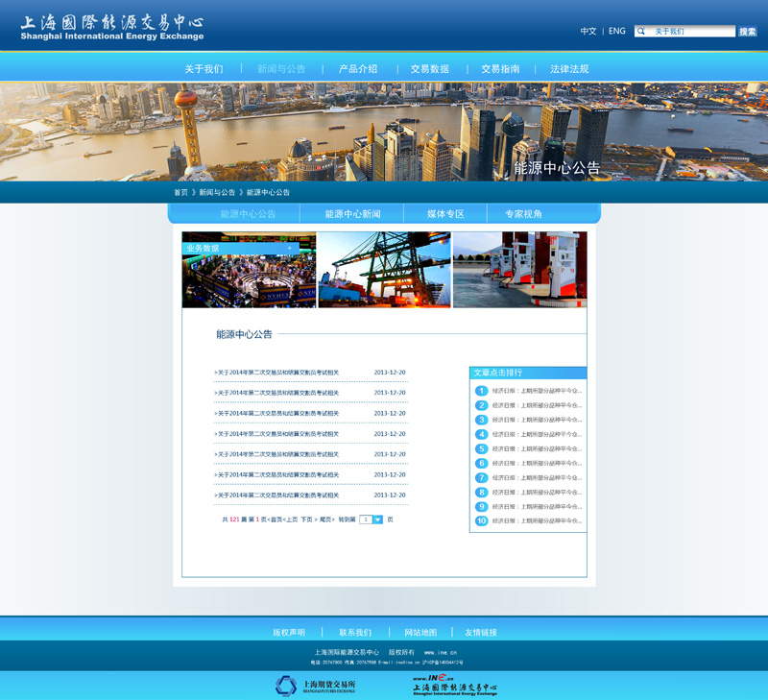
Task: Open the page-jump dropdown arrow
Action: coord(378,519)
